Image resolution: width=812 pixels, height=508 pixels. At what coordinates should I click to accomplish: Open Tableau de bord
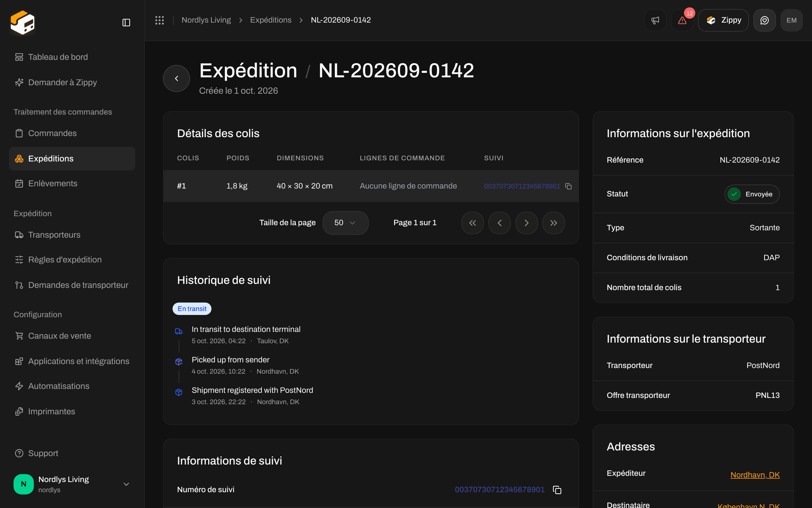[72, 57]
